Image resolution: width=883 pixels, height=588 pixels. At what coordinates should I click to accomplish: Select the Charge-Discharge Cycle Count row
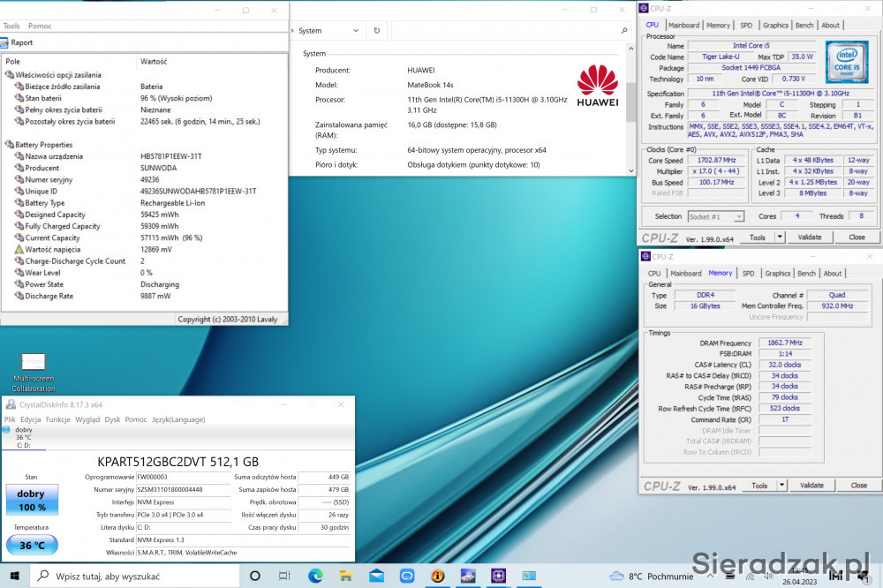tap(144, 261)
